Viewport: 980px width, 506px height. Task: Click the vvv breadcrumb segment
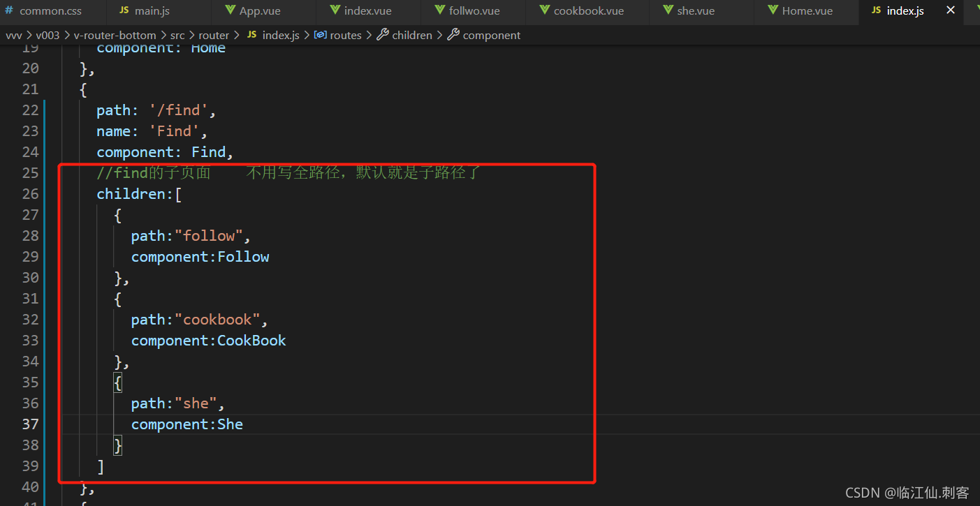[14, 35]
